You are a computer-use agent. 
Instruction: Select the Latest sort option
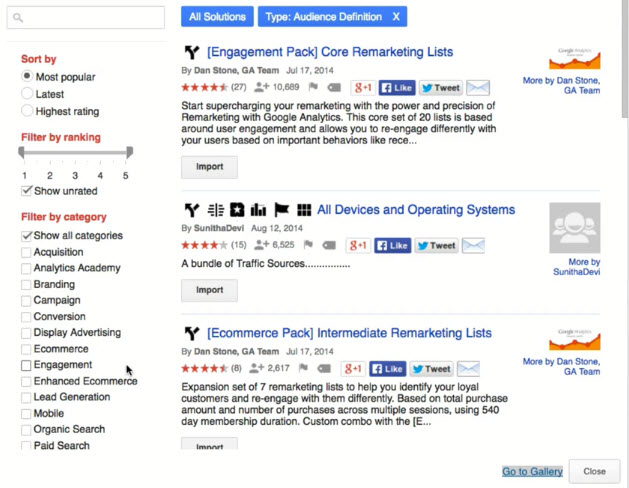point(27,93)
